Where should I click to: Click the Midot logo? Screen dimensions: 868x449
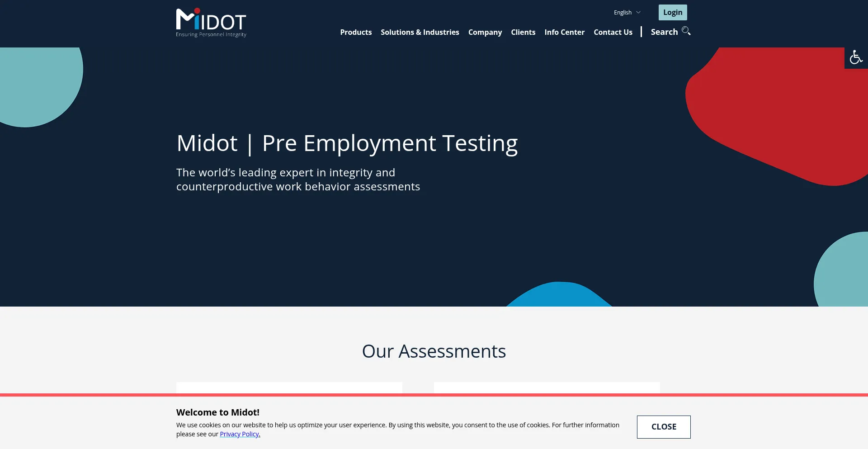(211, 20)
